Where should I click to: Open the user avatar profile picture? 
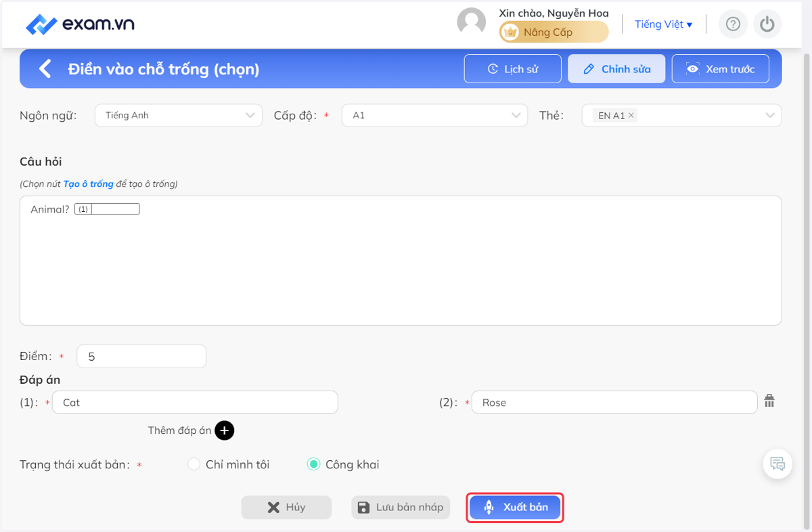472,22
